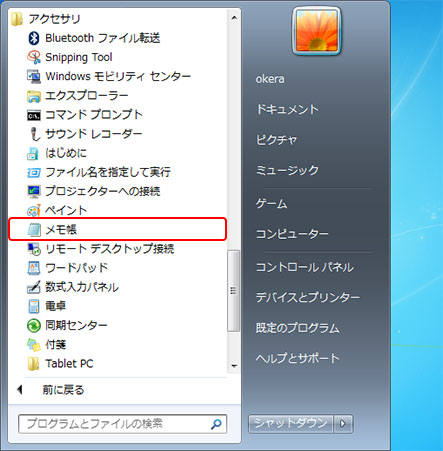Open 付箋 sticky notes icon
This screenshot has width=443, height=451.
pyautogui.click(x=34, y=344)
